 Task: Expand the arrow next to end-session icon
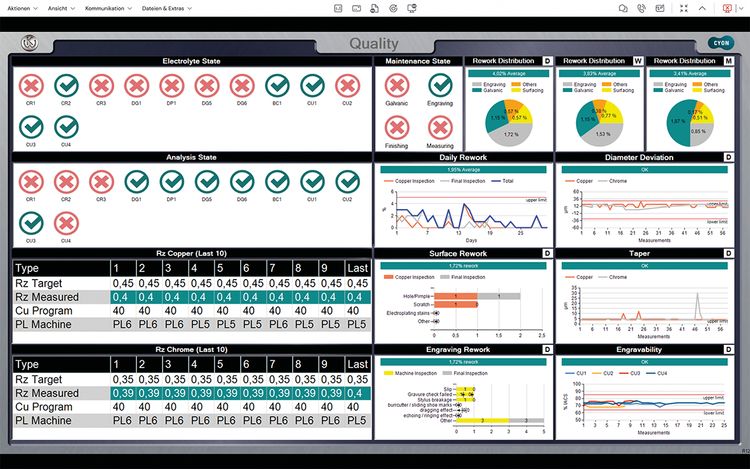(742, 9)
